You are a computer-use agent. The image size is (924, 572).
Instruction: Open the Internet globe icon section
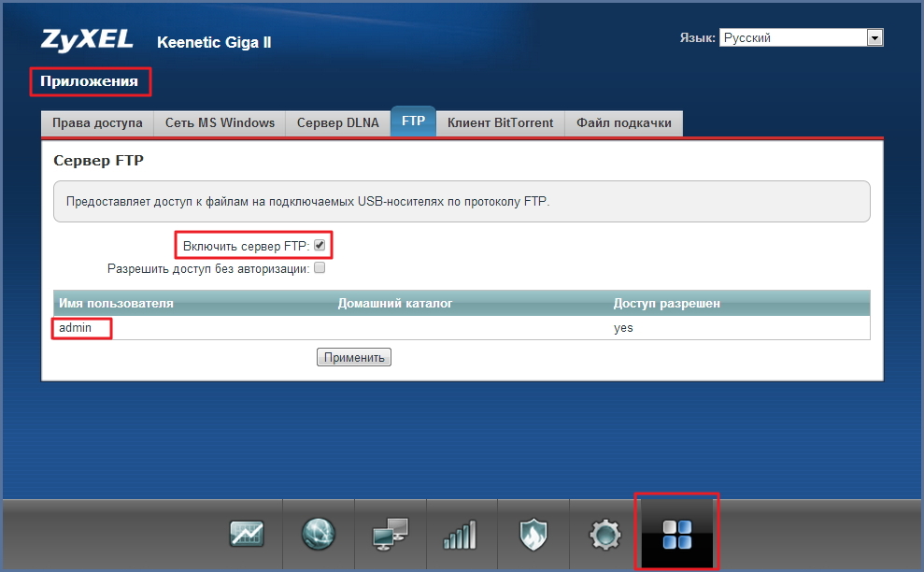click(x=319, y=534)
